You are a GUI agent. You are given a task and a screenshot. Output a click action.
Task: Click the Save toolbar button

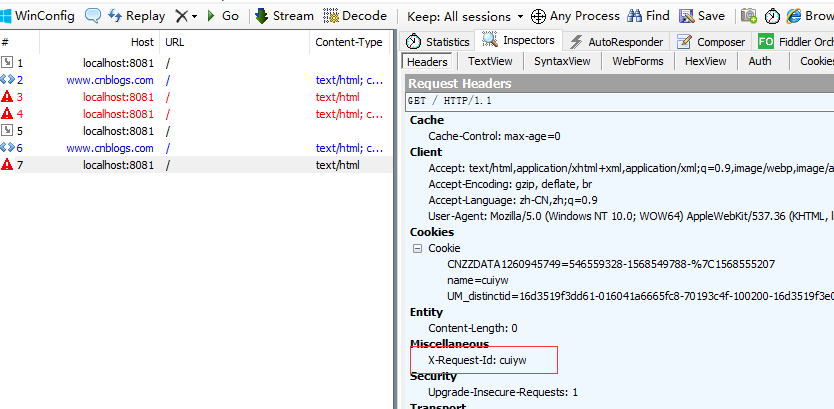[x=702, y=16]
